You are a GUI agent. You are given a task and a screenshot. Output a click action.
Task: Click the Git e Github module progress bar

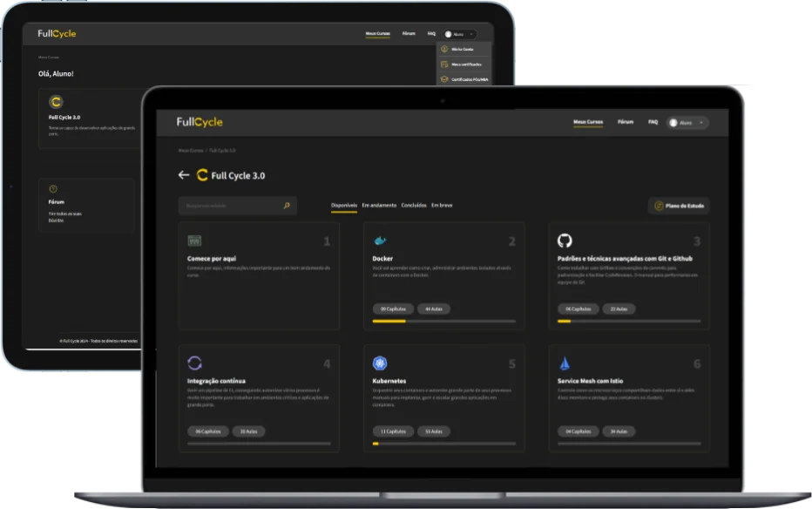coord(629,322)
